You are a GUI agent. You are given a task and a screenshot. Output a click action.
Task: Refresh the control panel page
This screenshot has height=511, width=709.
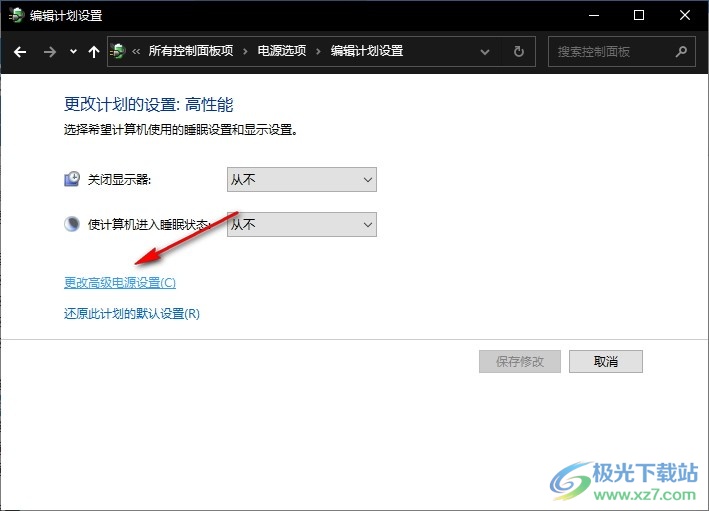point(519,52)
